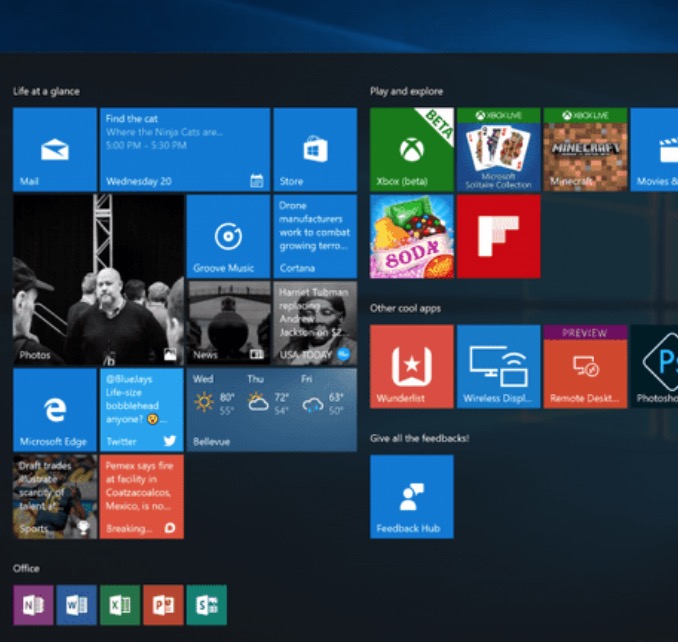Launch Wunderlist app tile
This screenshot has height=642, width=678.
click(411, 366)
